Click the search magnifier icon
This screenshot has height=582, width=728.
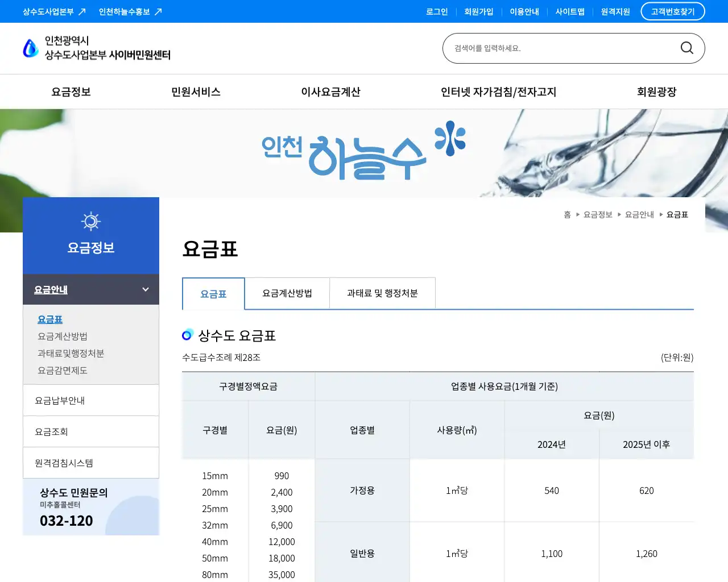tap(687, 48)
